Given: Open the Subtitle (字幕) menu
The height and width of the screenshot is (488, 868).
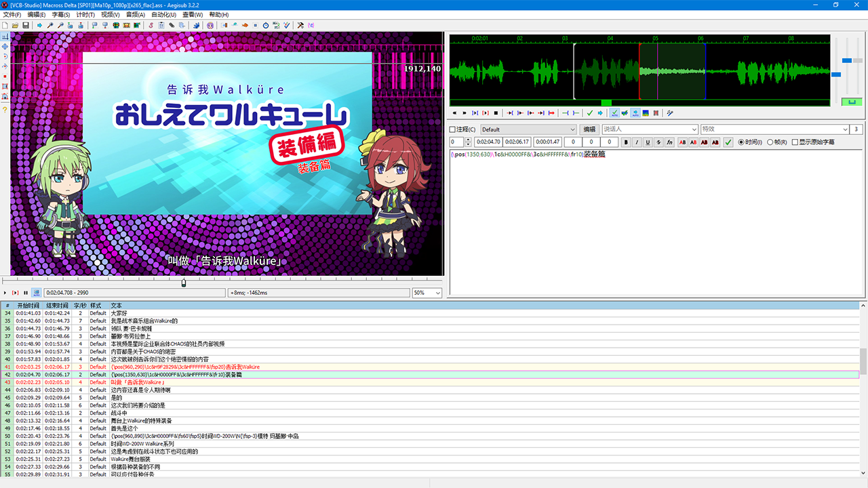Looking at the screenshot, I should (61, 14).
